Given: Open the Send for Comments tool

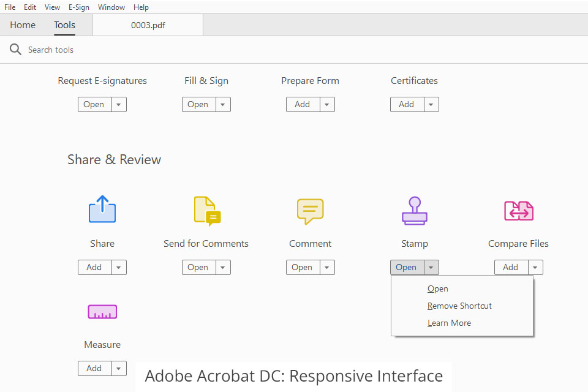Looking at the screenshot, I should pos(199,268).
